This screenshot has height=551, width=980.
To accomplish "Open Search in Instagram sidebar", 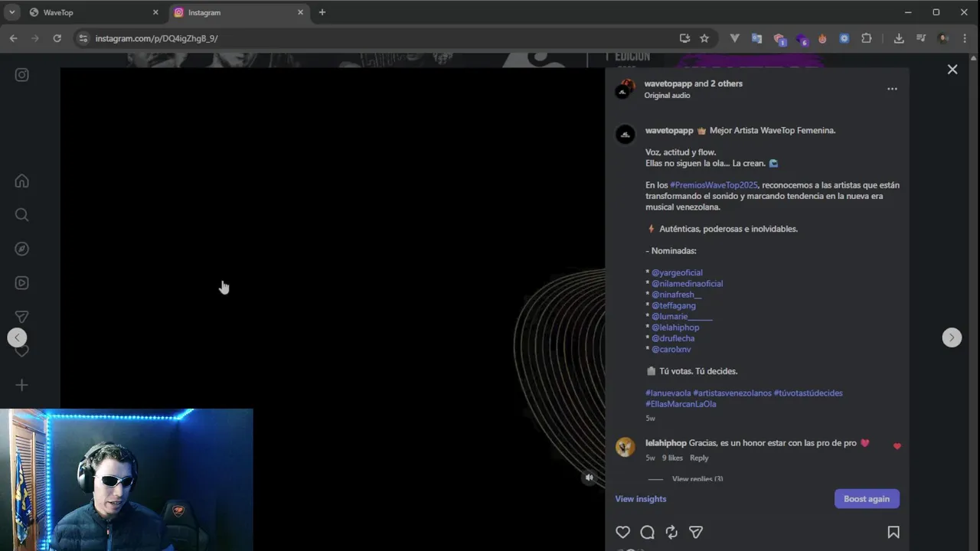I will (x=22, y=215).
